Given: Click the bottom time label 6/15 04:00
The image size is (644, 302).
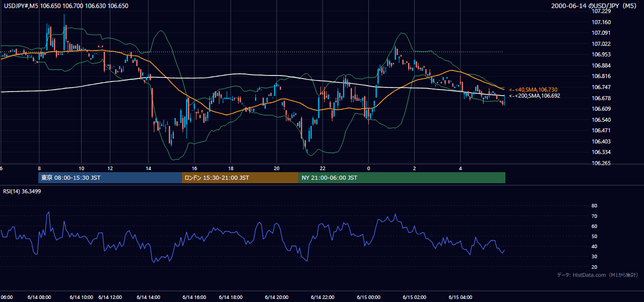Looking at the screenshot, I should tap(461, 297).
